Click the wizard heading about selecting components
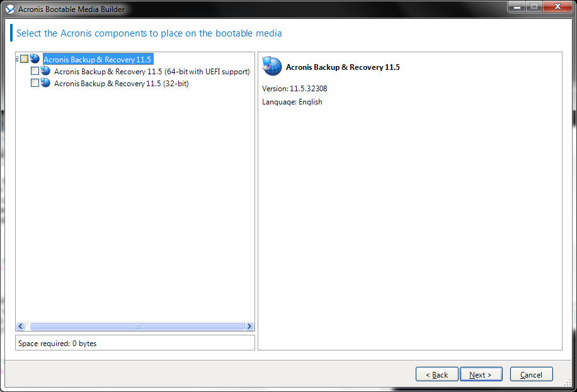This screenshot has width=577, height=392. pos(149,33)
